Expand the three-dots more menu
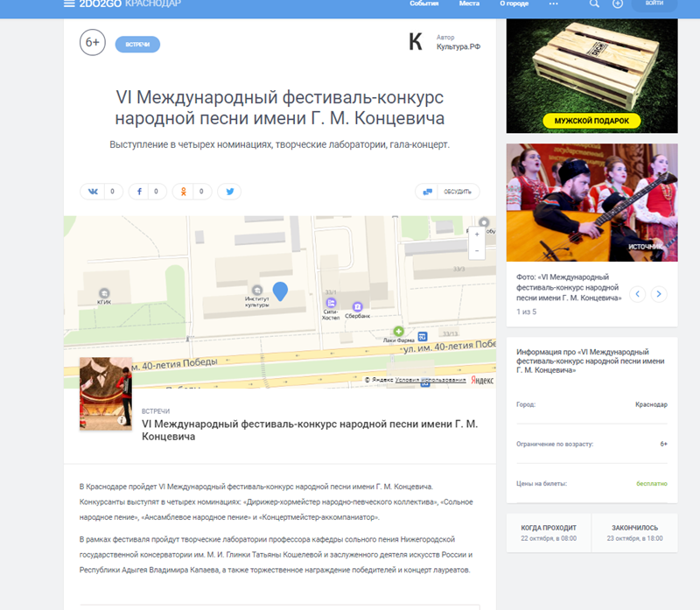This screenshot has height=610, width=700. coord(554,4)
